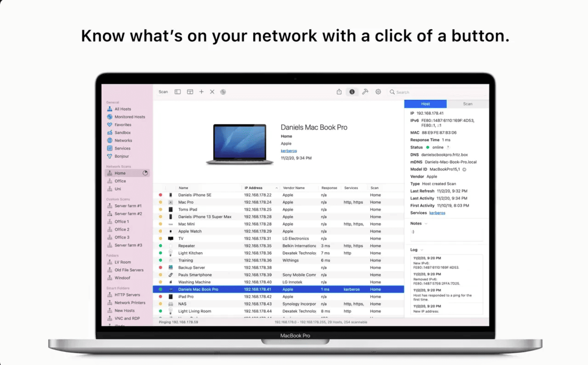Select the Washing Machine row

pos(278,282)
